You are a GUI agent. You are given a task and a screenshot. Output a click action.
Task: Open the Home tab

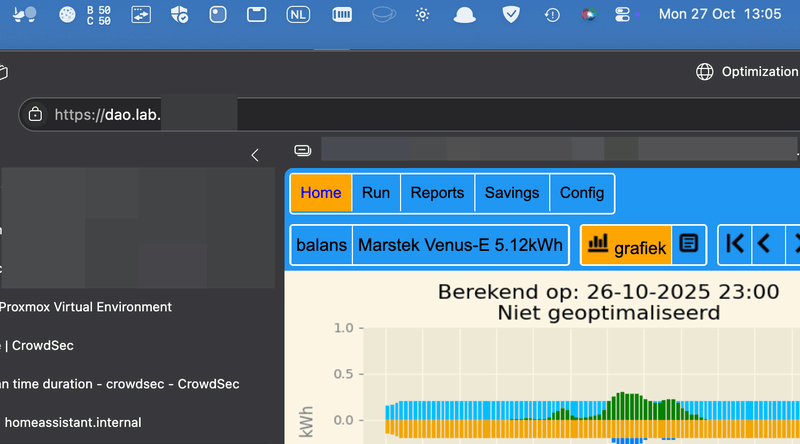pyautogui.click(x=320, y=193)
